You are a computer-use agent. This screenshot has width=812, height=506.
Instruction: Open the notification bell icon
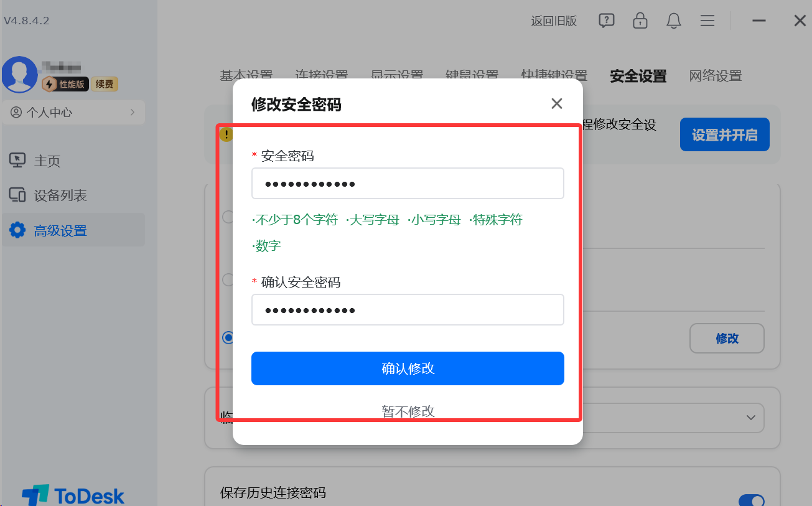pos(673,21)
